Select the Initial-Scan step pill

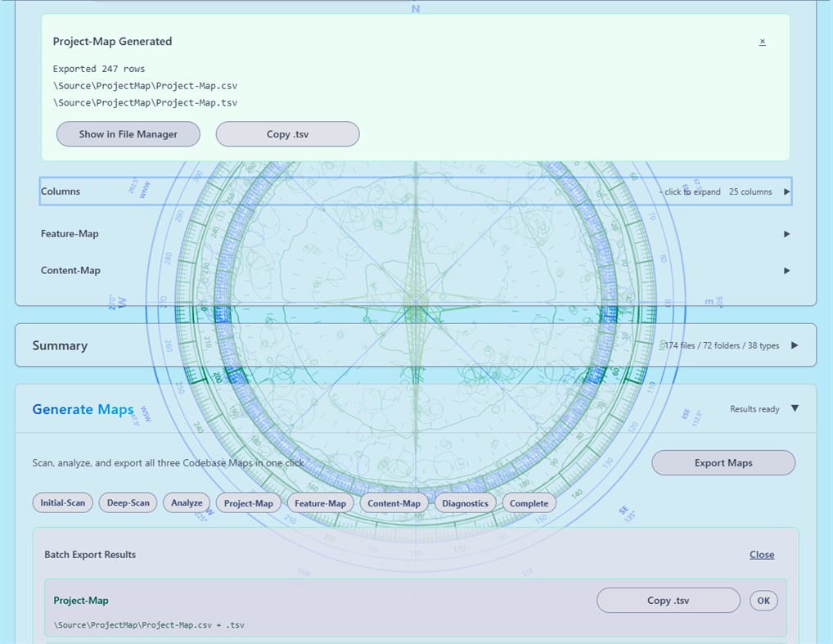coord(63,502)
